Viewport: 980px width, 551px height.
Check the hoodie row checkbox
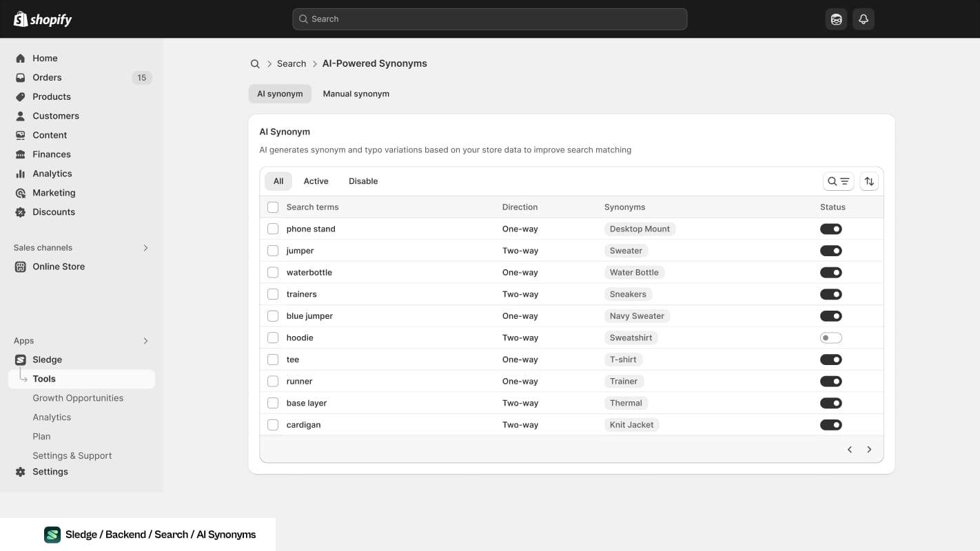(273, 338)
